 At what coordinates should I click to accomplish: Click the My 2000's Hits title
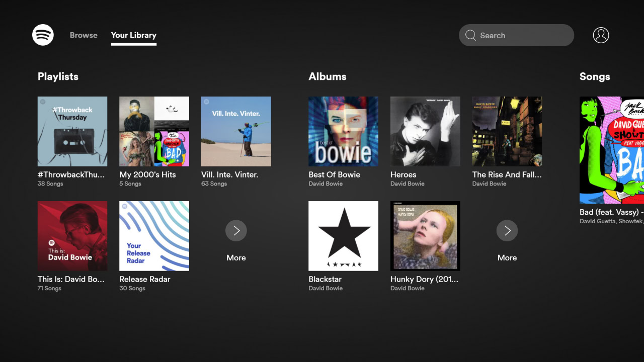(148, 175)
